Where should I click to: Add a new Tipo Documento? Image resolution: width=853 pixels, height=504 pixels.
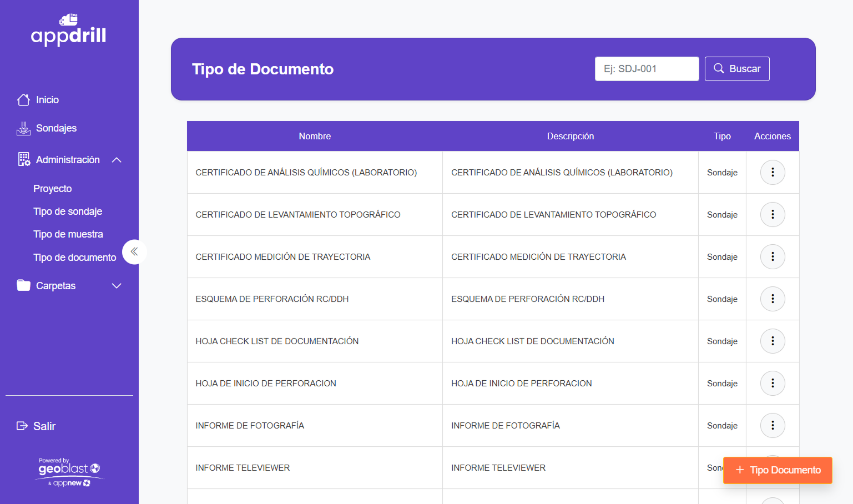coord(778,470)
